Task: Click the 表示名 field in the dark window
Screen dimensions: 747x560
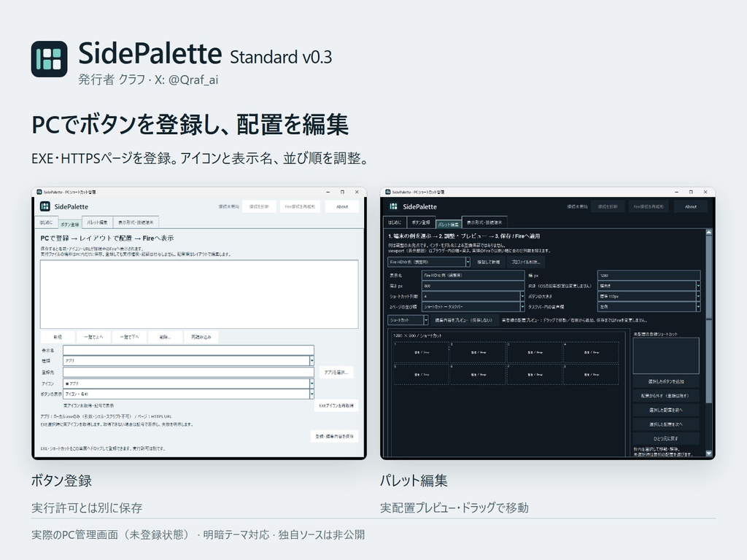Action: pos(473,275)
